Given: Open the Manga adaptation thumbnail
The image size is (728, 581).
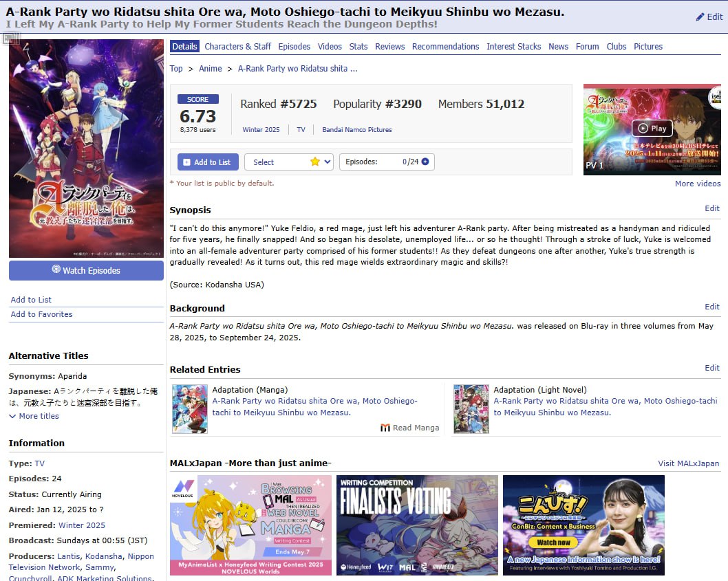Looking at the screenshot, I should coord(190,409).
